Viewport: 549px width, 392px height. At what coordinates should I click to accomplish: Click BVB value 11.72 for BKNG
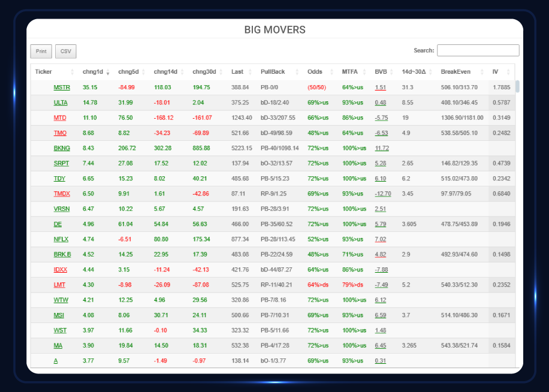click(x=382, y=148)
